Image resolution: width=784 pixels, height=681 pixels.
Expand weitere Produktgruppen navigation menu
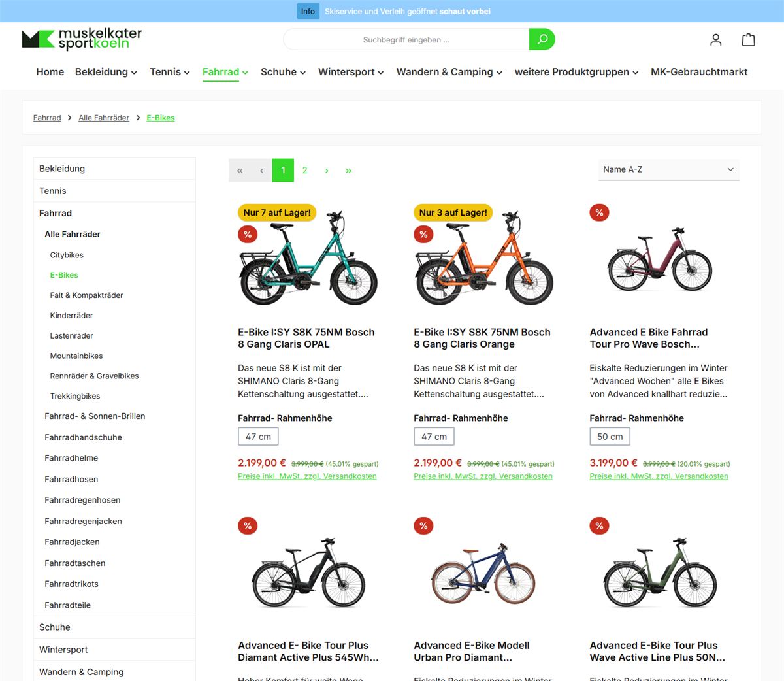tap(577, 72)
